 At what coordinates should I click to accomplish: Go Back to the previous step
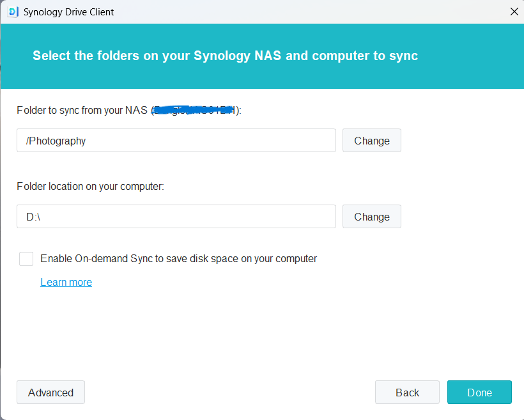click(x=407, y=393)
